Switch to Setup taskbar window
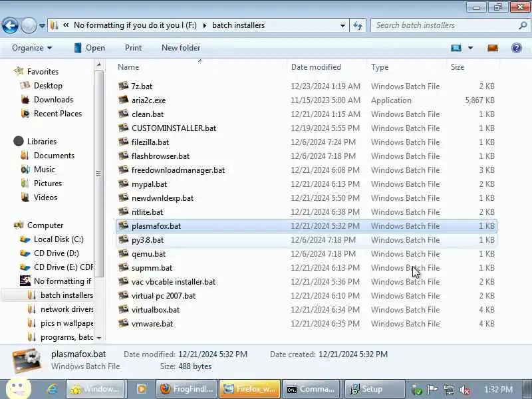 click(x=374, y=389)
